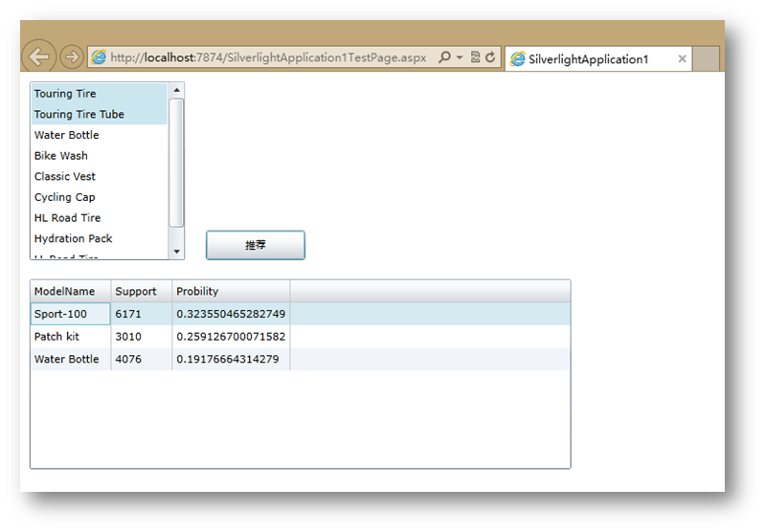Select the Patch kit cell
The height and width of the screenshot is (532, 765).
[x=71, y=337]
